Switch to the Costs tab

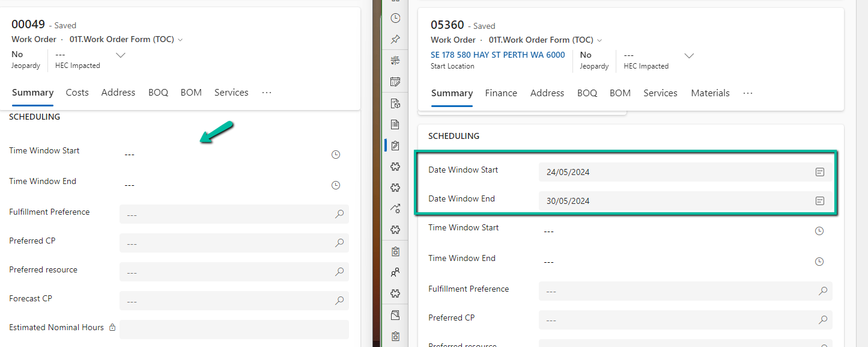[x=77, y=93]
